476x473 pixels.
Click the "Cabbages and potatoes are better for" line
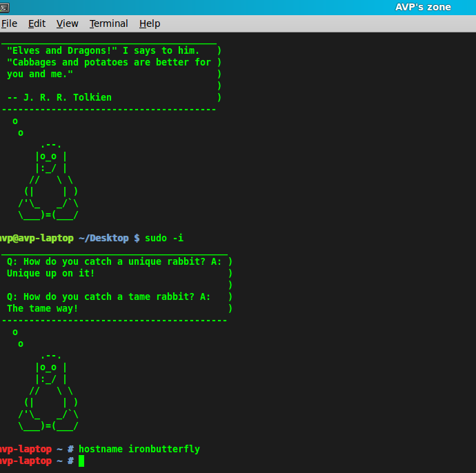pyautogui.click(x=109, y=62)
